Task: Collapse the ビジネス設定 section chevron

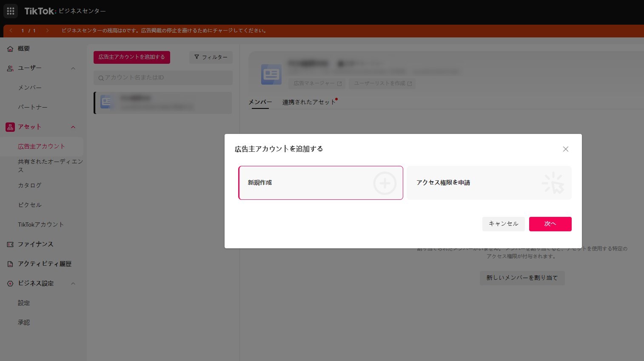Action: click(x=73, y=284)
